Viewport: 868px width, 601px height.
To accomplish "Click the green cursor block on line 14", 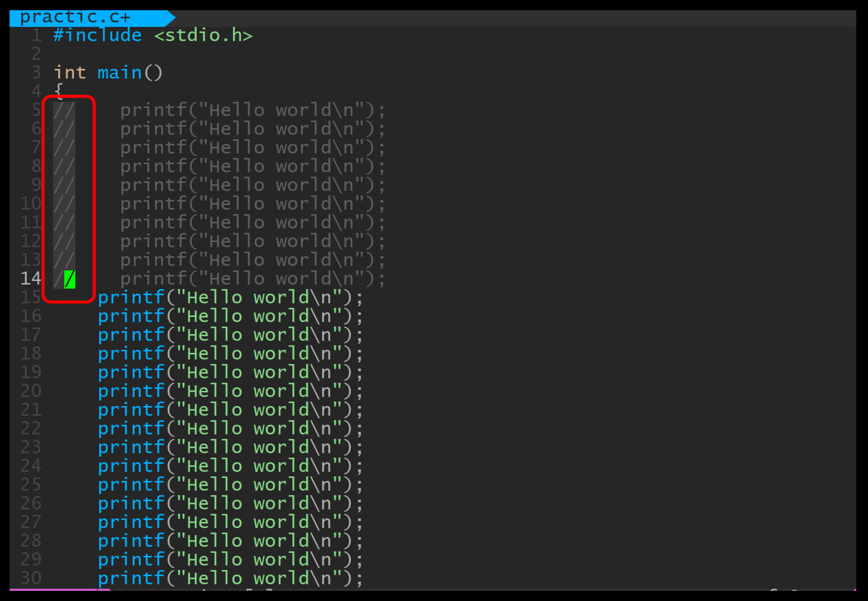I will tap(70, 279).
